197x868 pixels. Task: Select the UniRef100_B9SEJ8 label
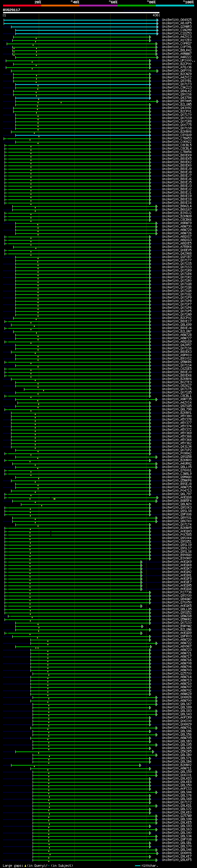click(x=177, y=483)
